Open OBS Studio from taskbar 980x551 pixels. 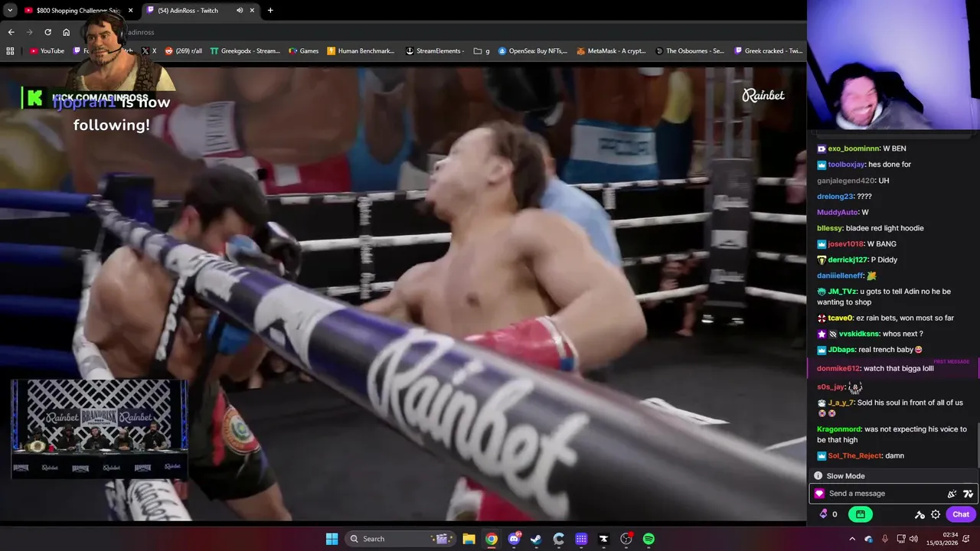(x=626, y=539)
